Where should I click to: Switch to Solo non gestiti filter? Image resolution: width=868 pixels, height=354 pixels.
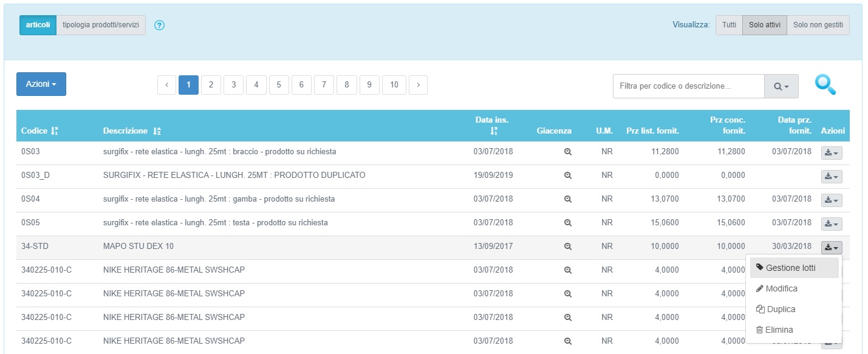(818, 26)
